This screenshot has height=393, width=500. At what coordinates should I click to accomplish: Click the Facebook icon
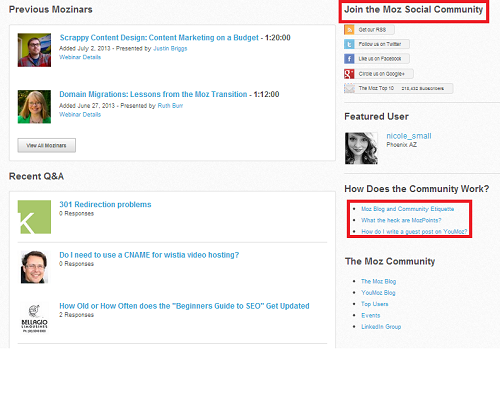click(349, 59)
